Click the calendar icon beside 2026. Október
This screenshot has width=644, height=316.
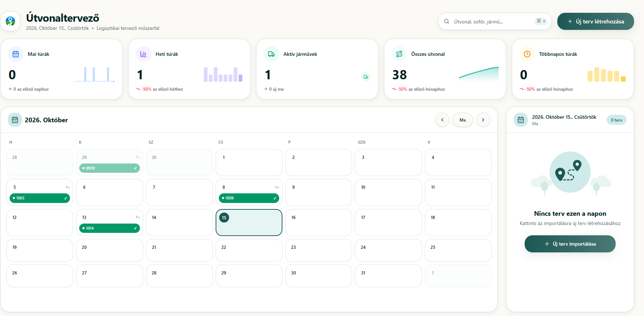click(x=15, y=120)
